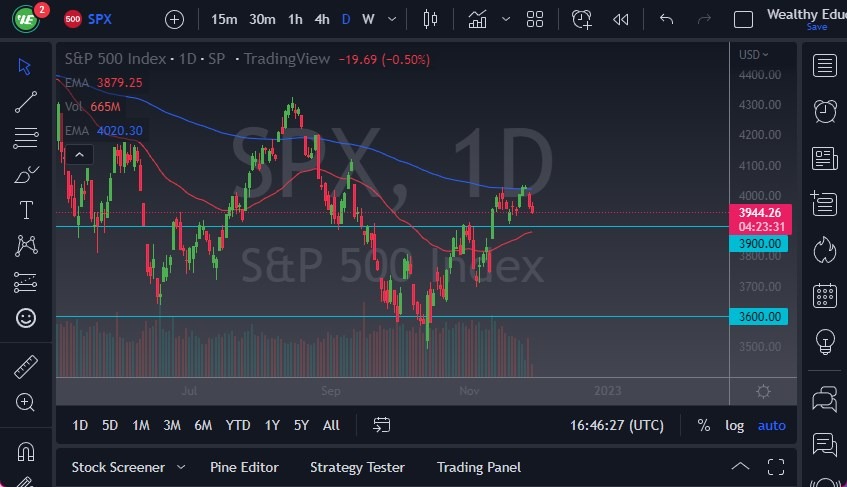Toggle percent scale mode

pos(704,425)
